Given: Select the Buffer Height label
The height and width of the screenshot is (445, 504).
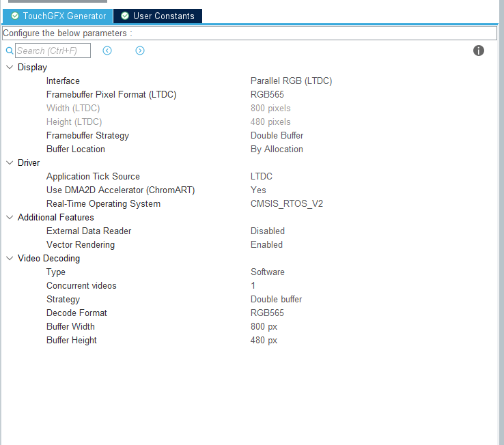Looking at the screenshot, I should point(71,341).
